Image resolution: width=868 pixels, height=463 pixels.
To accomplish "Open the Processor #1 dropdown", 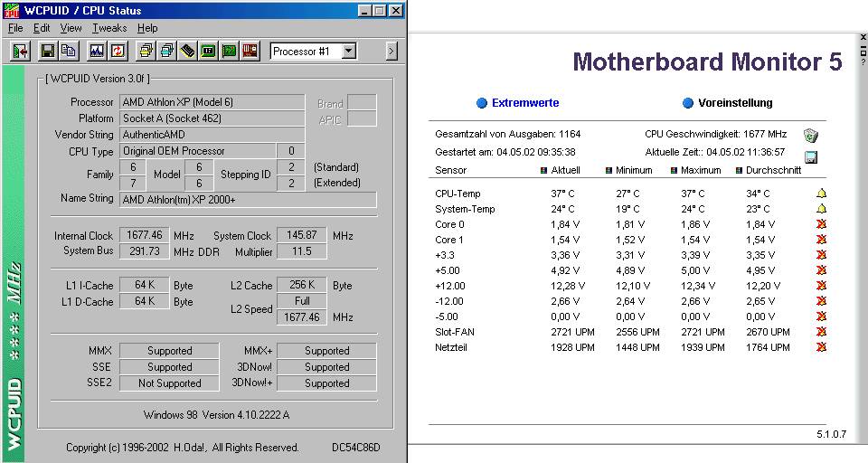I will point(348,52).
